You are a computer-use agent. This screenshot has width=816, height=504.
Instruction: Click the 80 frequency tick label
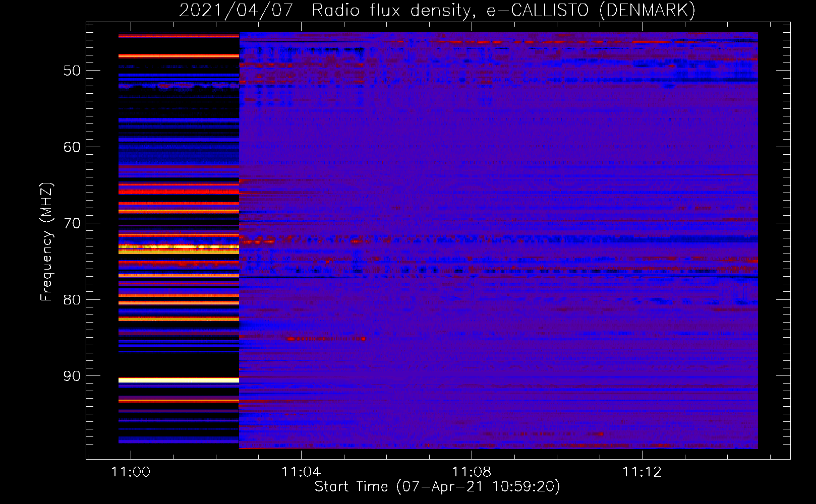click(72, 300)
